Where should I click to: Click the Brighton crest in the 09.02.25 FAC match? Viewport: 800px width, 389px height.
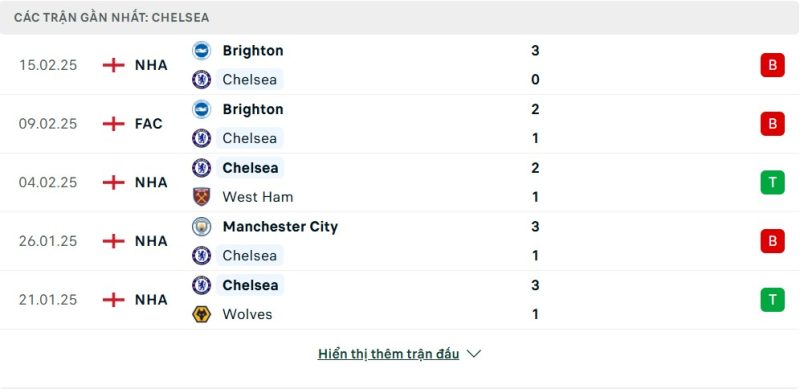[x=202, y=109]
